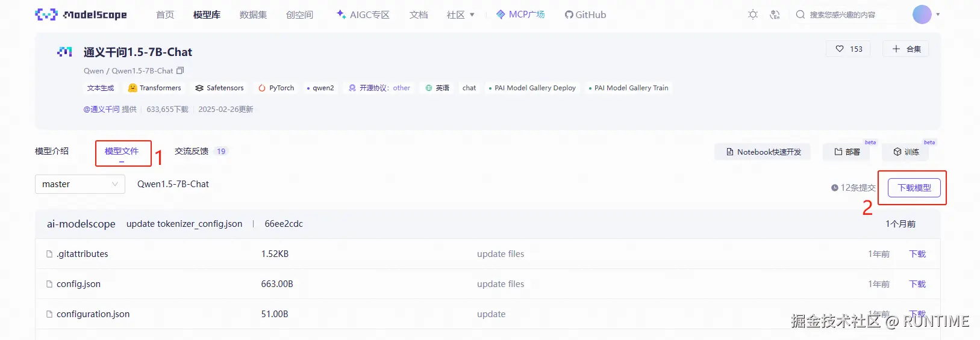
Task: Click the 部署 button
Action: coord(847,152)
